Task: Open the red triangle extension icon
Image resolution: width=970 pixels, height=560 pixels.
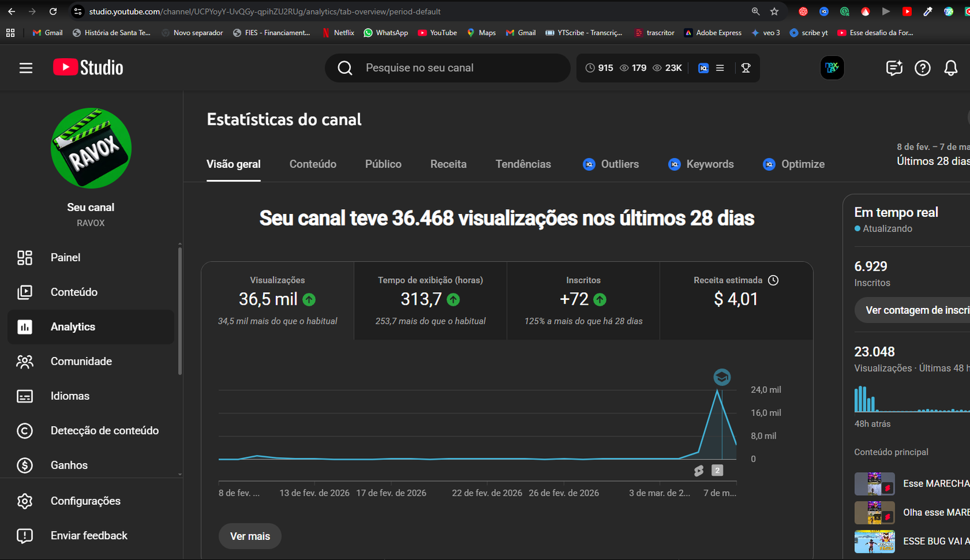Action: [866, 12]
